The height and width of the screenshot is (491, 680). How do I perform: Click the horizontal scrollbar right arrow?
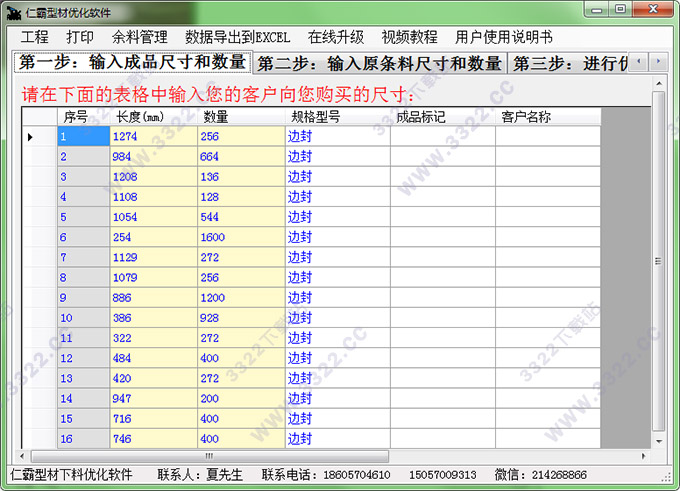click(644, 456)
